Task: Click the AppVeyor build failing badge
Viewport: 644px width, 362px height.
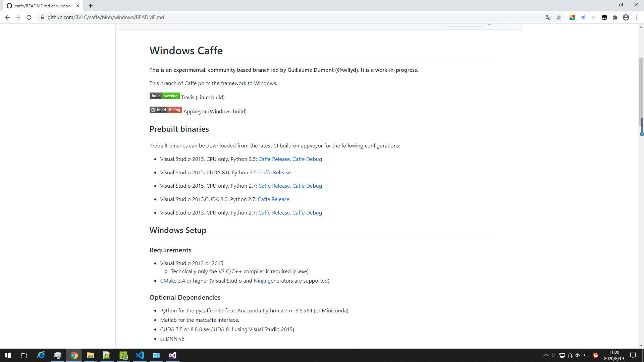Action: coord(166,110)
